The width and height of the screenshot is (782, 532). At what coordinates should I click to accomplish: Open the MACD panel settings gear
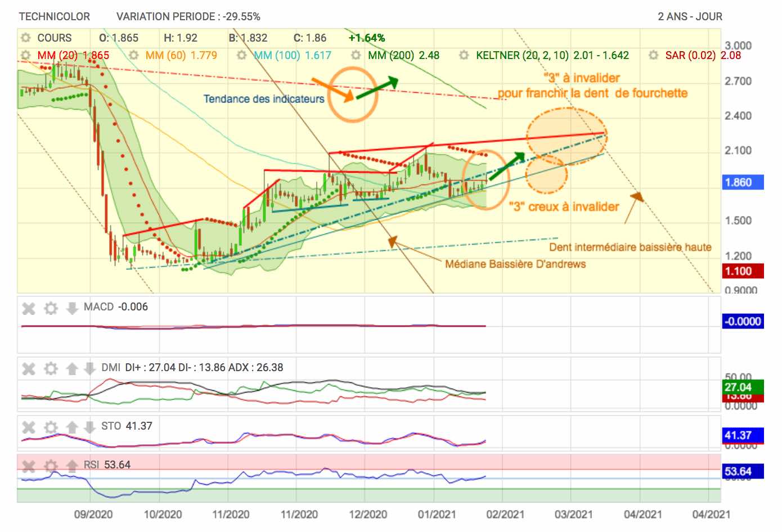click(51, 308)
